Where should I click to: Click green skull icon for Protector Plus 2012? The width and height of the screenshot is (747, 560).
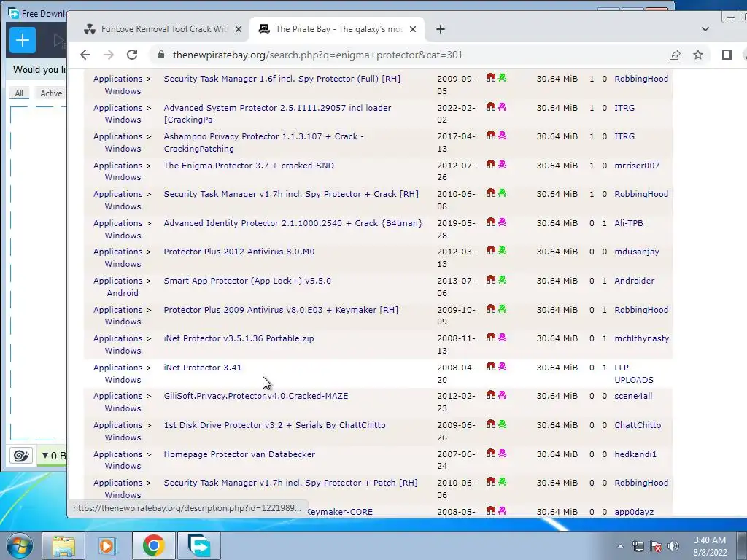pos(502,251)
